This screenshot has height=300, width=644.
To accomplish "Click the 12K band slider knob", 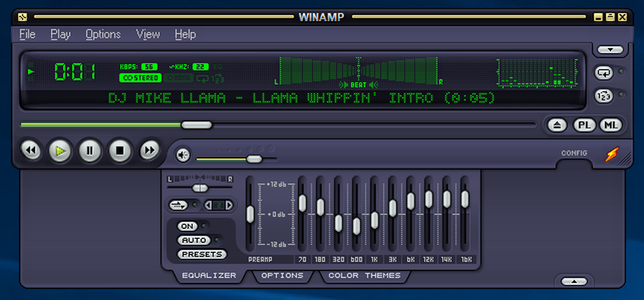I will tap(429, 199).
